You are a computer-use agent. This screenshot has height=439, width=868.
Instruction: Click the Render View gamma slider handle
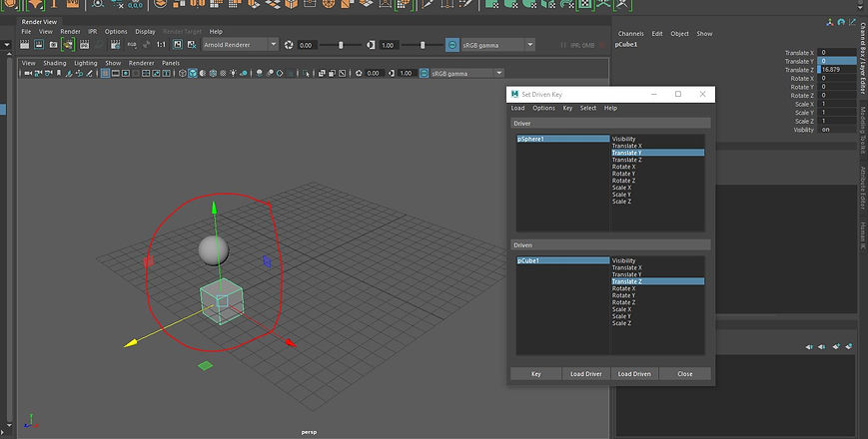tap(423, 45)
